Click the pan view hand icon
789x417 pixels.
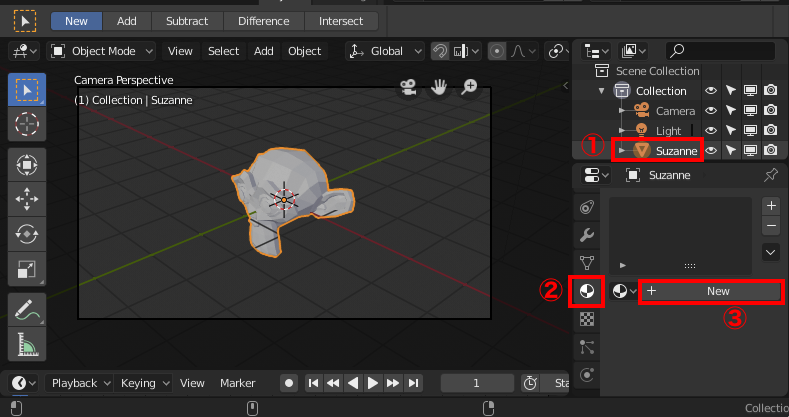[x=439, y=88]
